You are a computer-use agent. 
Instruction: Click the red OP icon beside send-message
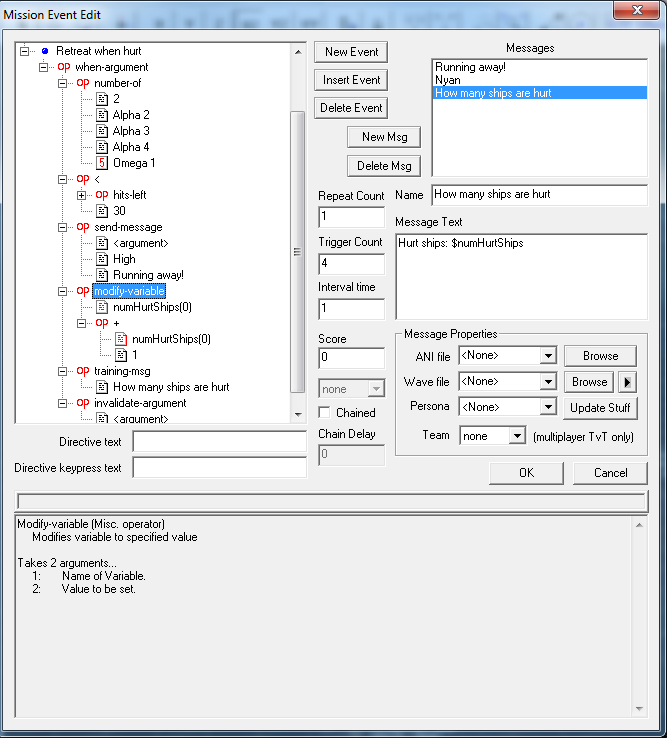83,227
